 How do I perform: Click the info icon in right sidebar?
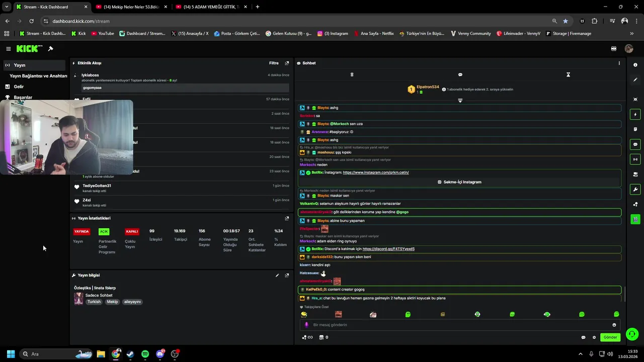coord(635,65)
